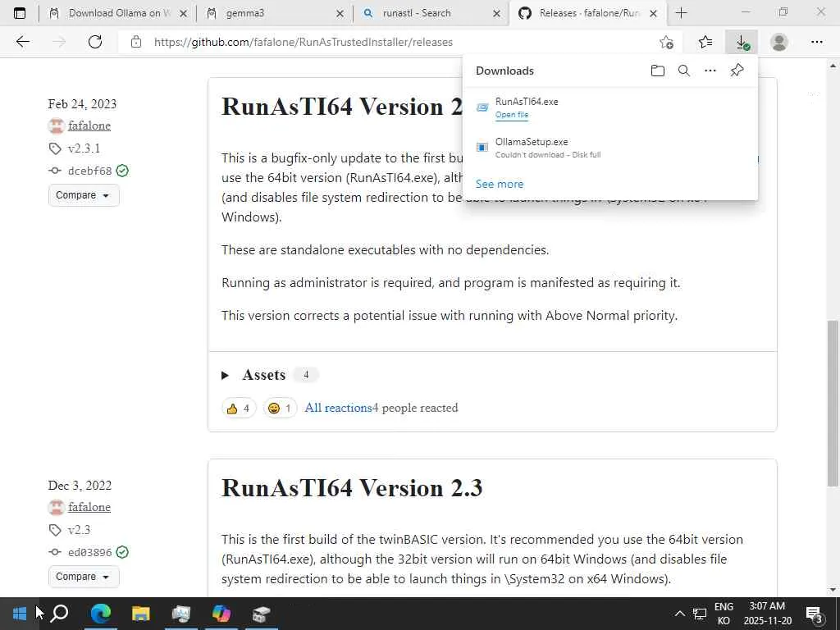Select the Releases fafalone tab
Screen dimensions: 840x630
click(x=587, y=13)
